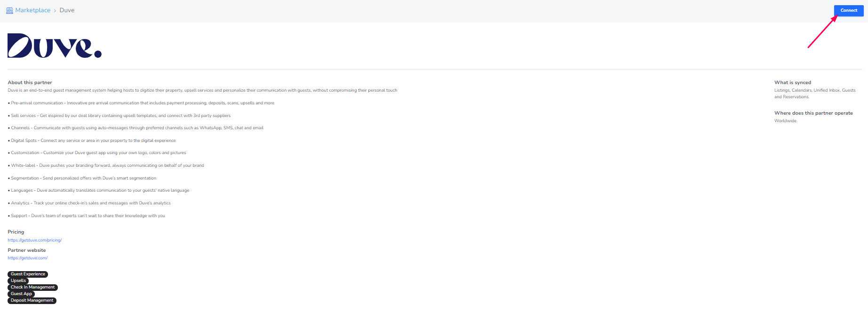Click the Segmentation bullet line
This screenshot has height=320, width=868.
(x=82, y=178)
